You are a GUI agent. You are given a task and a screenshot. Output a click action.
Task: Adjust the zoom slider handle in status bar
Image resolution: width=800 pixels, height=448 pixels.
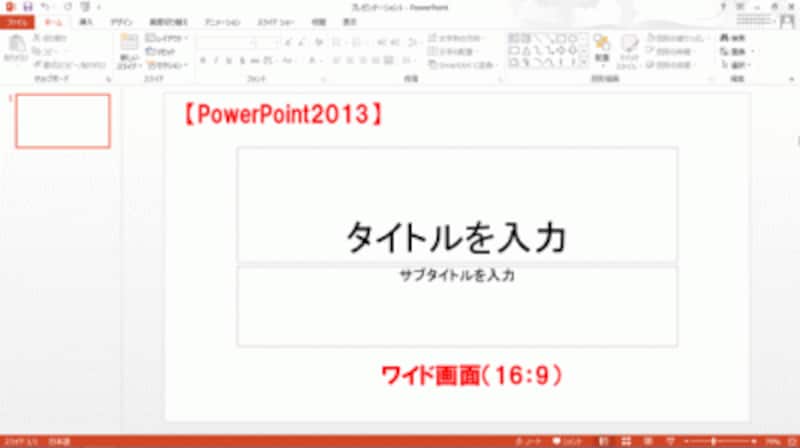[714, 441]
